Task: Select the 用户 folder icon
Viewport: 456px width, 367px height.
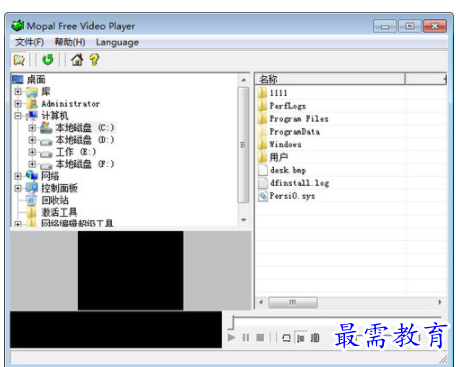Action: click(x=263, y=157)
